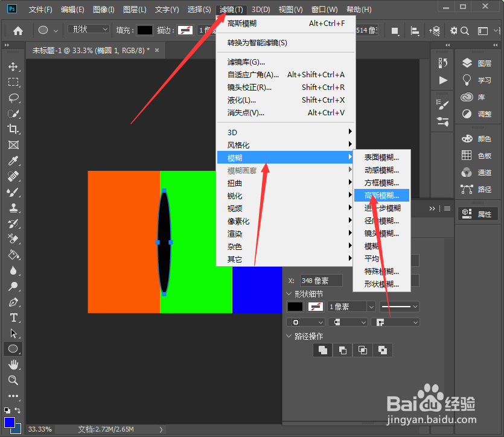Click the X 348 像素 input field

click(x=321, y=281)
